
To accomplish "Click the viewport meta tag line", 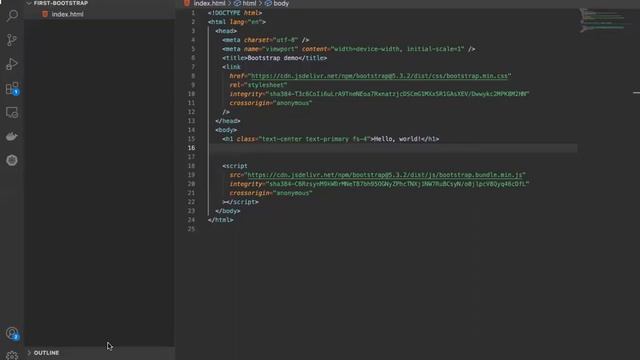I will (349, 49).
